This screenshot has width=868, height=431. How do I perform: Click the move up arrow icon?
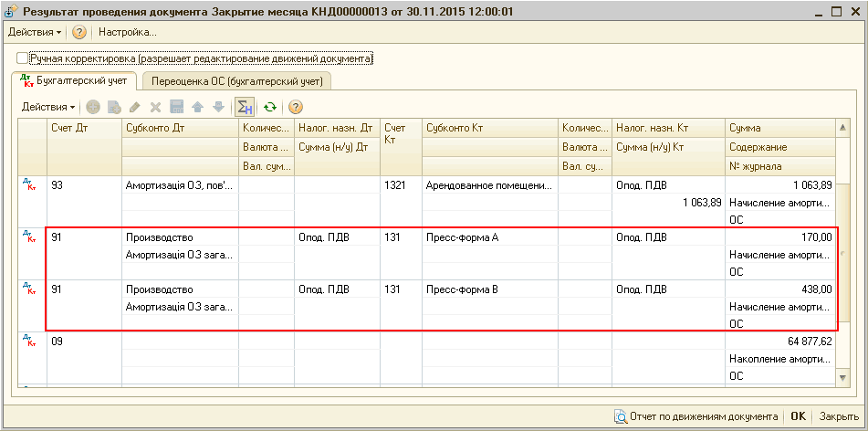pos(197,107)
